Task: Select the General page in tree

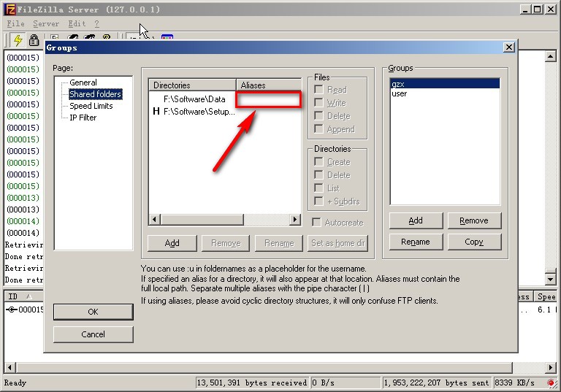Action: tap(83, 82)
